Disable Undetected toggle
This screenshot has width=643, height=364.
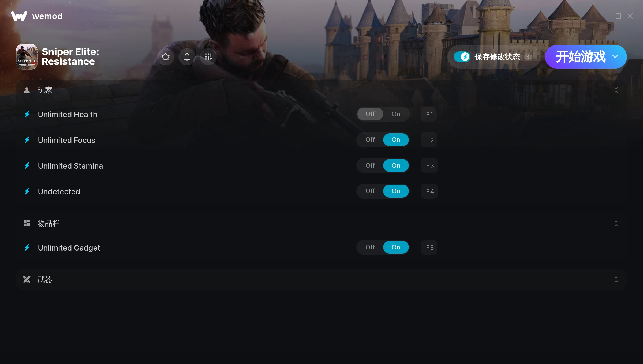pos(370,191)
